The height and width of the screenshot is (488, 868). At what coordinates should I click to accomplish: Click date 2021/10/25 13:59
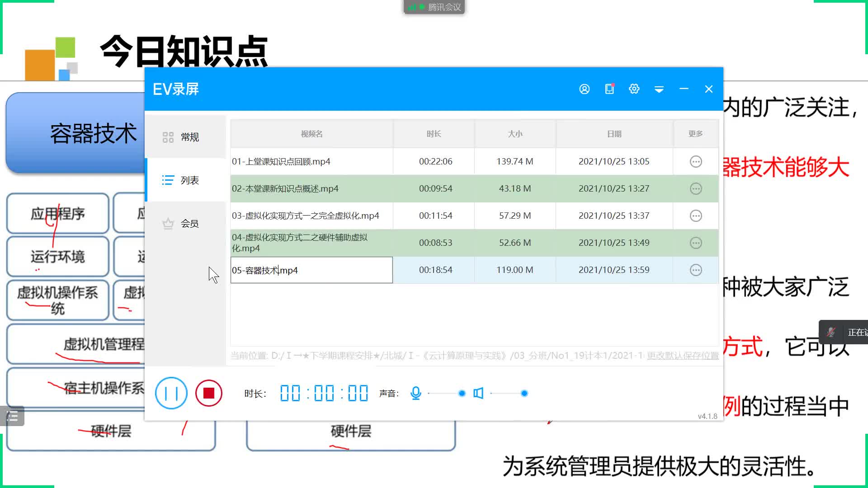click(614, 270)
